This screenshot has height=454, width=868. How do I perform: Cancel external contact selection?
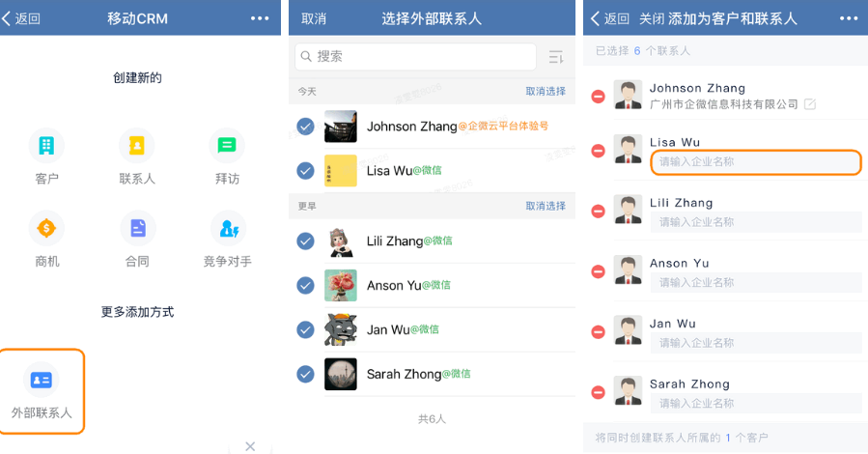click(314, 18)
